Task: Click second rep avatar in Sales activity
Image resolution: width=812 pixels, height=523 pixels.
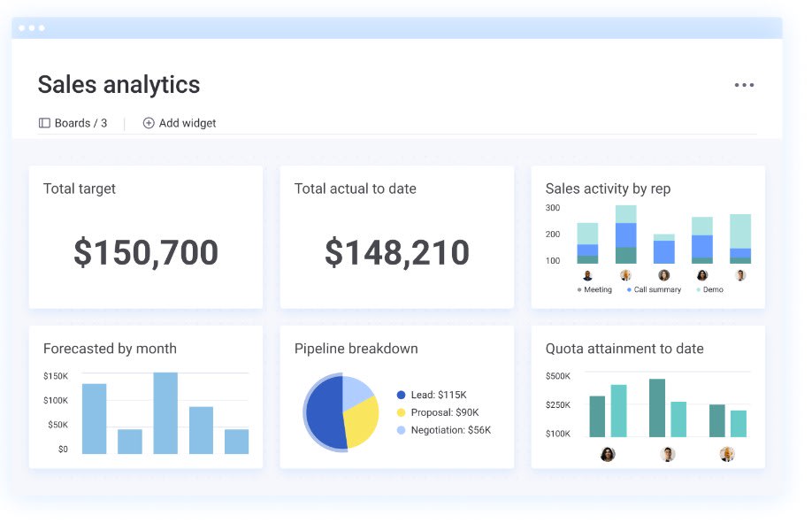Action: 625,275
